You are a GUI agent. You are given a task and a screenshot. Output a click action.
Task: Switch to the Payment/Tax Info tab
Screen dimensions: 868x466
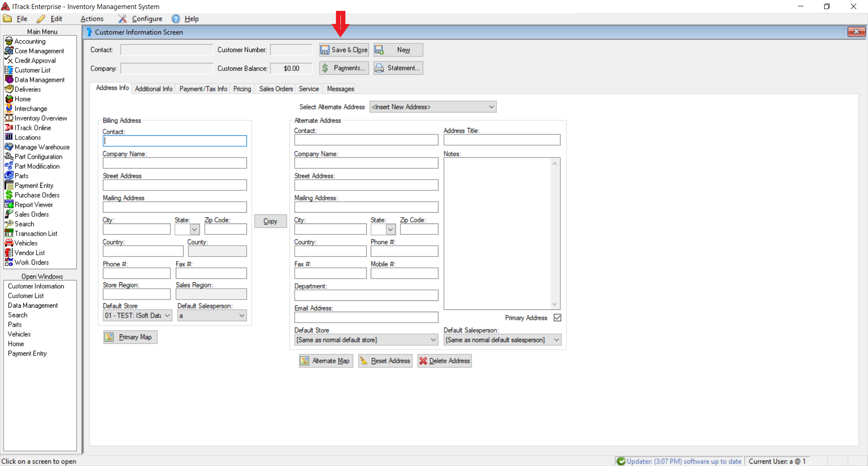click(203, 89)
